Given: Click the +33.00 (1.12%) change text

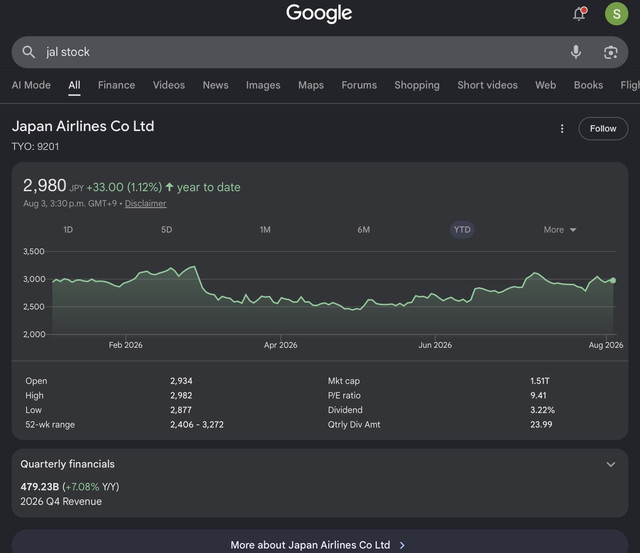Looking at the screenshot, I should [x=124, y=187].
